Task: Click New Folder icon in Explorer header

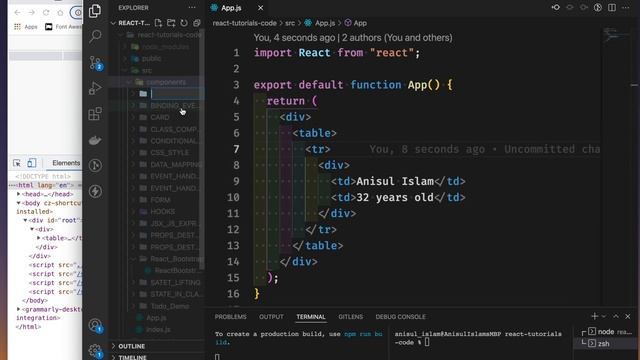Action: tap(171, 23)
